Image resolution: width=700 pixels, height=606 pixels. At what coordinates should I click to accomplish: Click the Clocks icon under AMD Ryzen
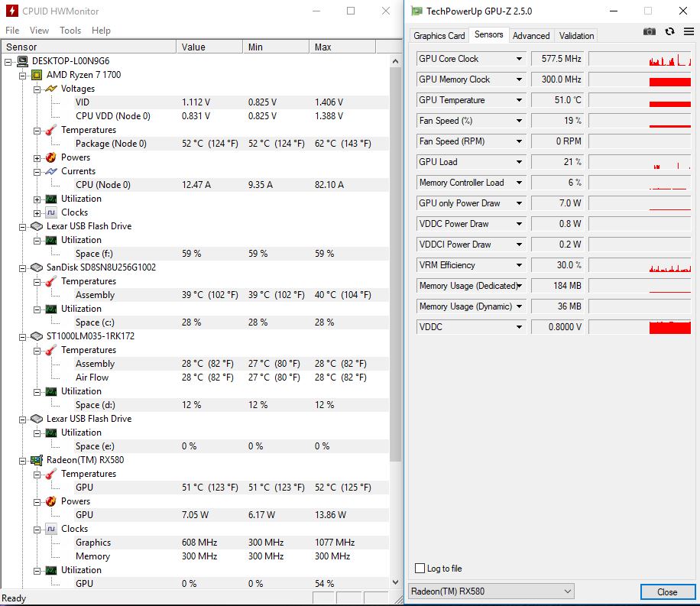click(51, 212)
